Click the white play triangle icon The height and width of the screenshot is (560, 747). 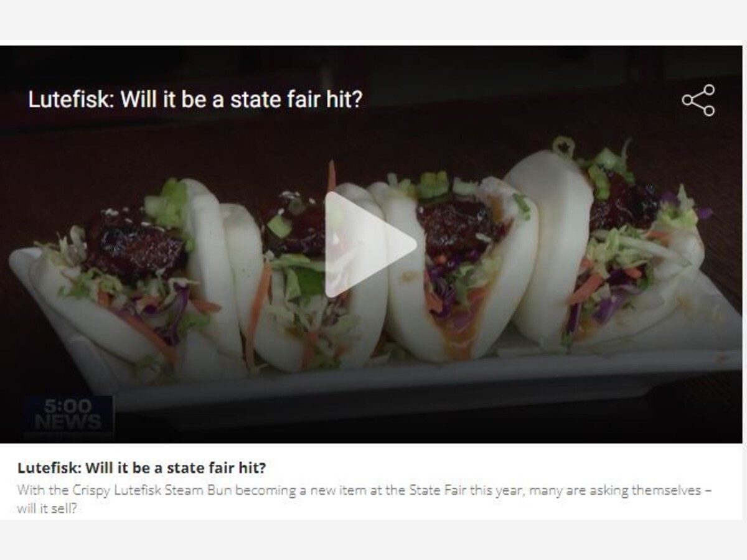[371, 244]
